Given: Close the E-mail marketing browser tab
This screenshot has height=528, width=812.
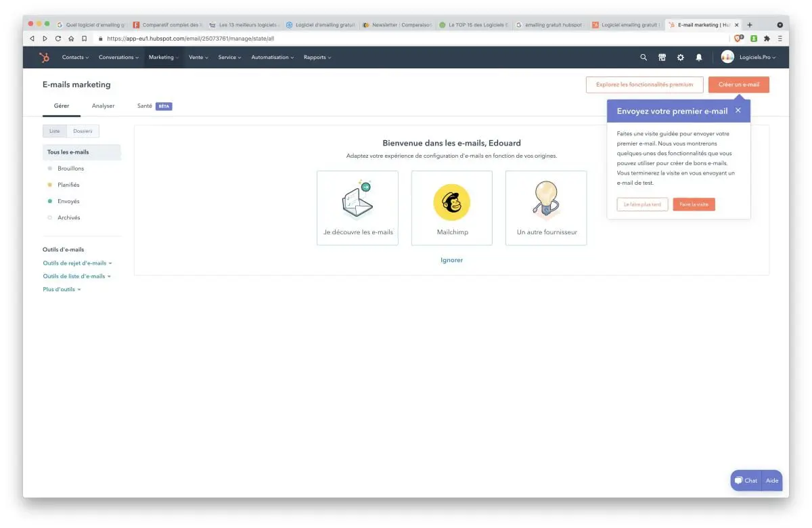Looking at the screenshot, I should (737, 25).
